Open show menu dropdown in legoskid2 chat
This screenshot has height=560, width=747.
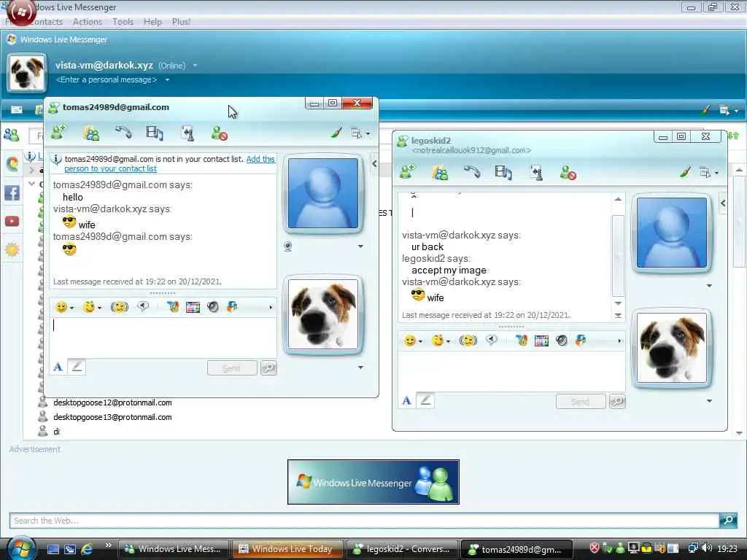coord(709,172)
